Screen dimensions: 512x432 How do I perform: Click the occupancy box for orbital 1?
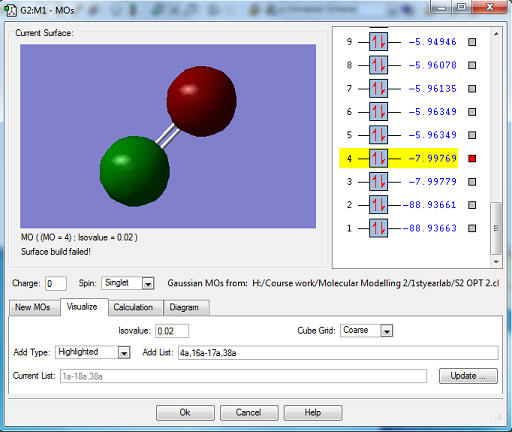tap(378, 228)
